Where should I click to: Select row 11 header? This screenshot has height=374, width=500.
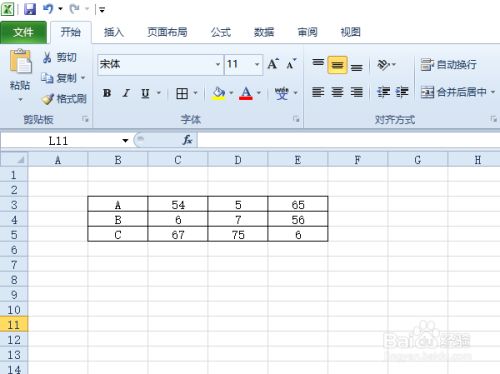click(14, 325)
